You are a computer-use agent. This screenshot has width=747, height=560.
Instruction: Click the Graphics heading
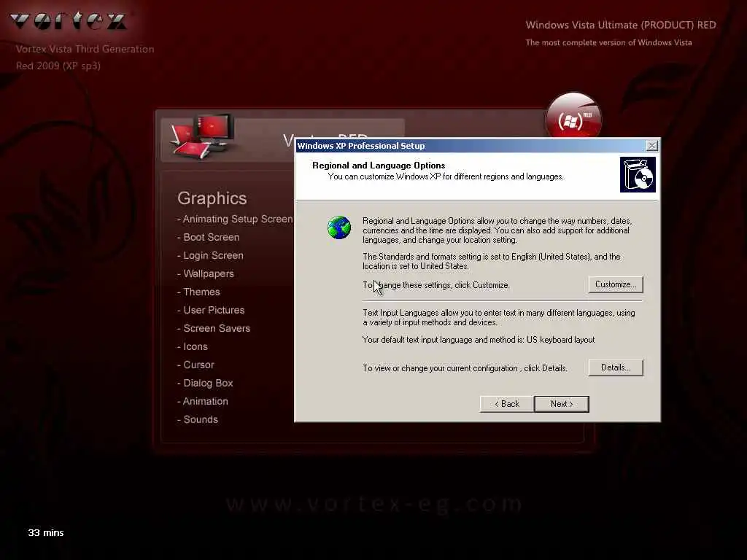(212, 198)
